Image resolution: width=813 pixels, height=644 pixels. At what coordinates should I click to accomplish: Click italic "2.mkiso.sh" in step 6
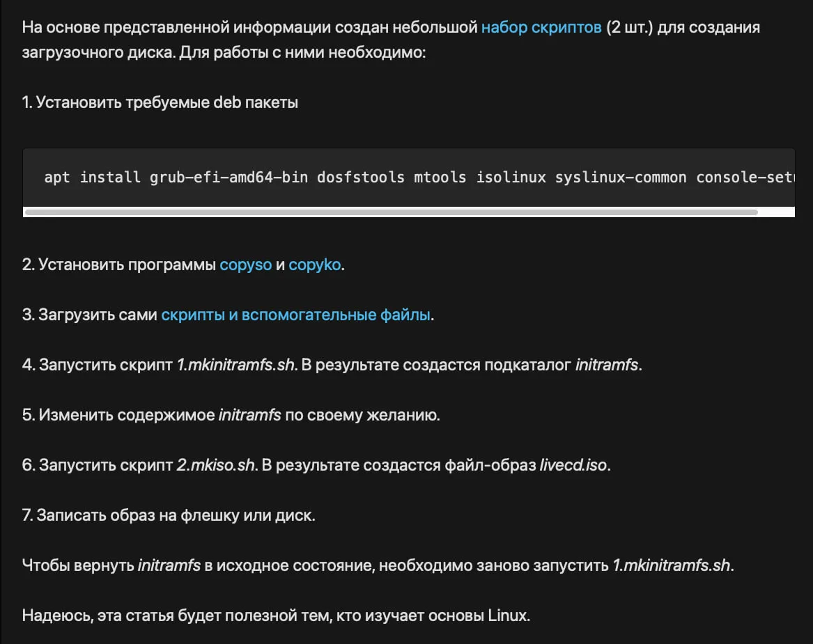pyautogui.click(x=215, y=465)
